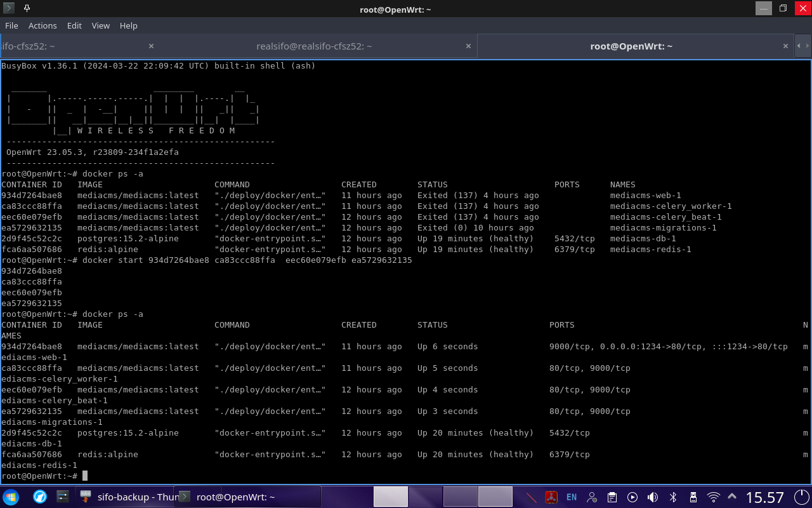
Task: Switch to the sifo-backup Thunar window
Action: click(x=127, y=497)
